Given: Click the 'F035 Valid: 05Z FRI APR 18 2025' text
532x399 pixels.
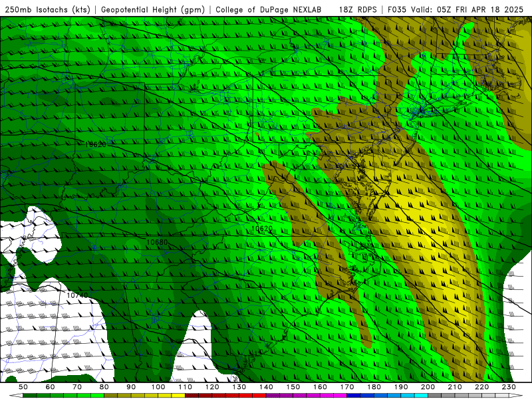Looking at the screenshot, I should 456,9.
